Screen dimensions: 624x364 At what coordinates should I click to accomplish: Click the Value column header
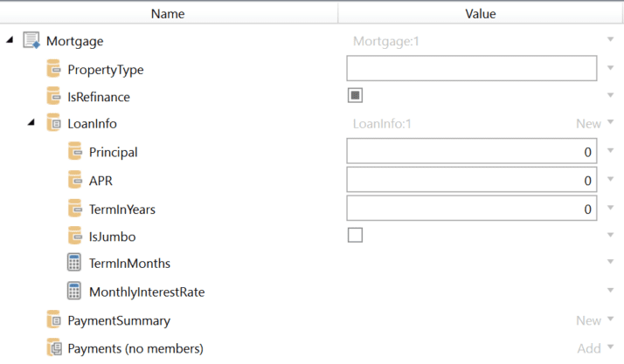pos(481,13)
